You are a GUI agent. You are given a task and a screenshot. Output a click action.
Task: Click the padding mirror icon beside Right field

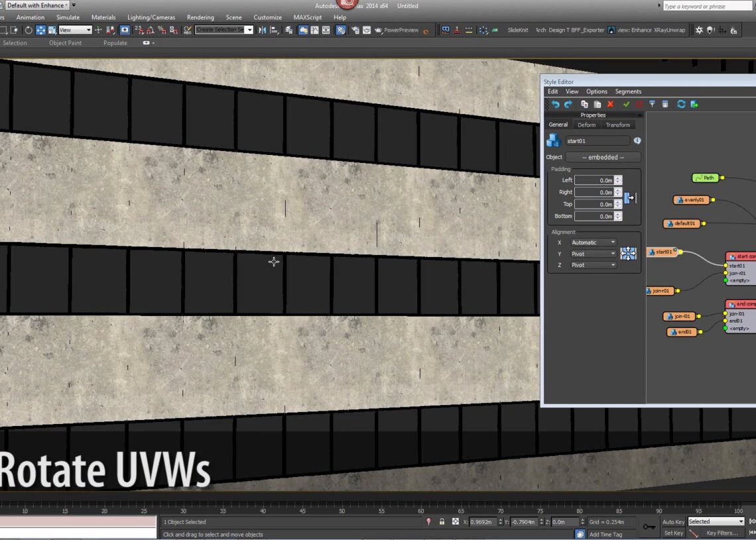coord(630,198)
